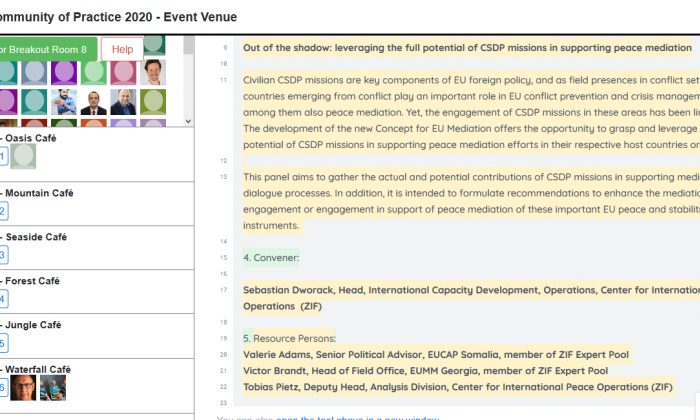
Task: Click the glasses man photo in Waterfall Café
Action: (x=25, y=388)
